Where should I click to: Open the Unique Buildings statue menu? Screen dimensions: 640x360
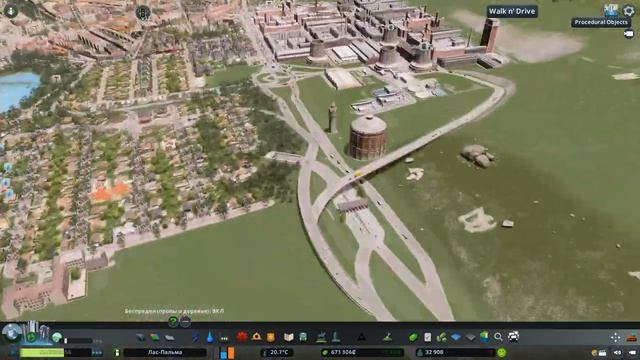coord(336,337)
